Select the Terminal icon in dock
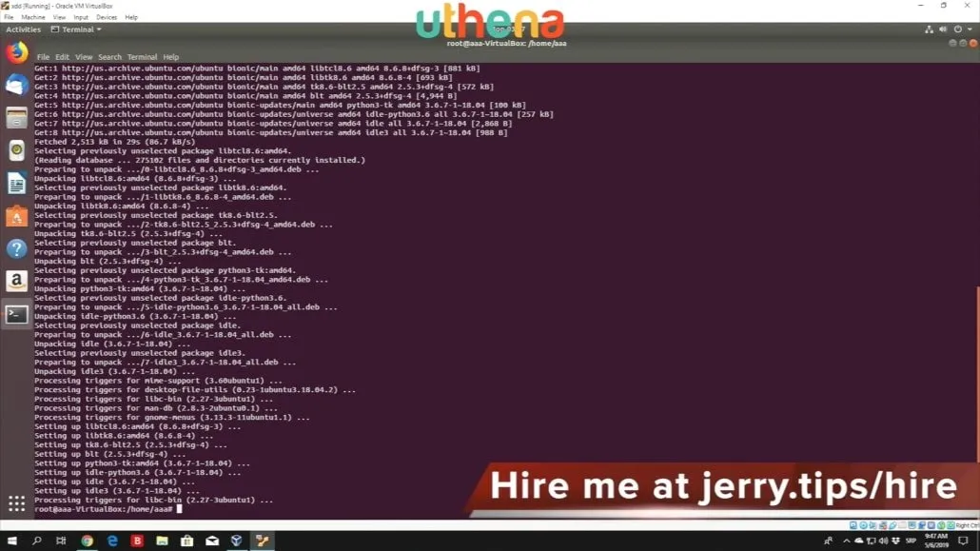 click(x=17, y=315)
